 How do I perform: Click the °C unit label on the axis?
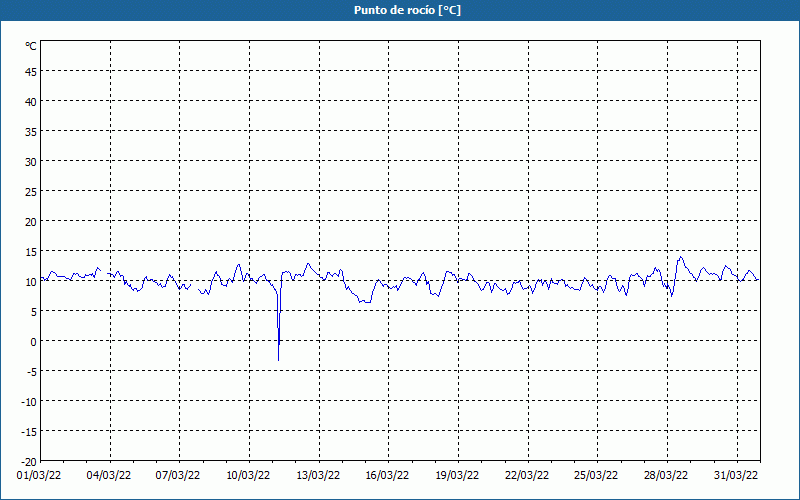coord(31,46)
